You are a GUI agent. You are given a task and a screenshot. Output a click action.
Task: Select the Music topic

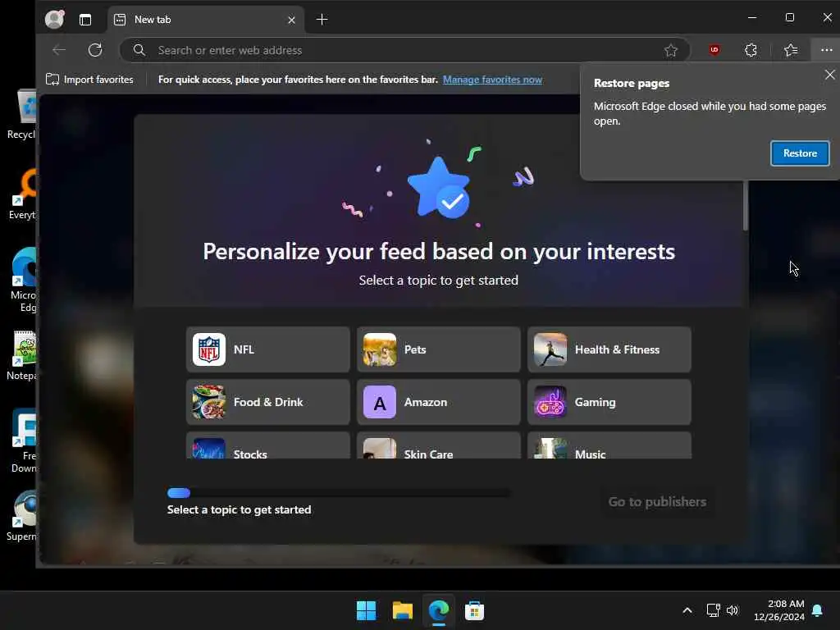(609, 445)
